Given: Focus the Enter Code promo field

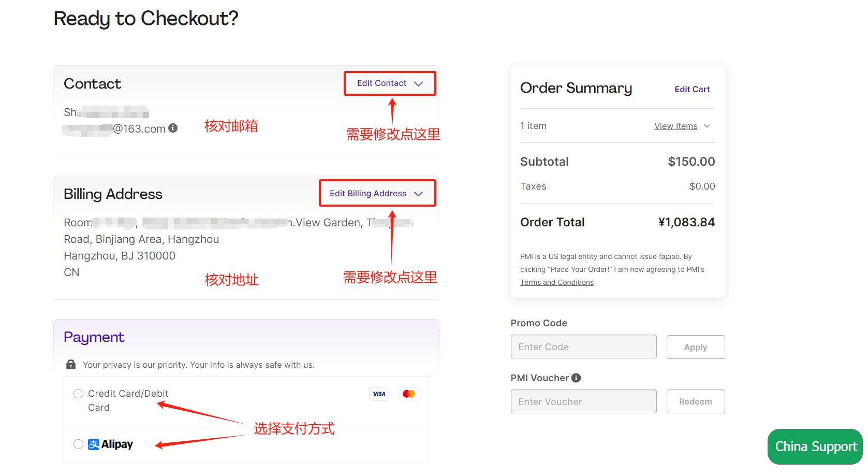Looking at the screenshot, I should pyautogui.click(x=583, y=347).
